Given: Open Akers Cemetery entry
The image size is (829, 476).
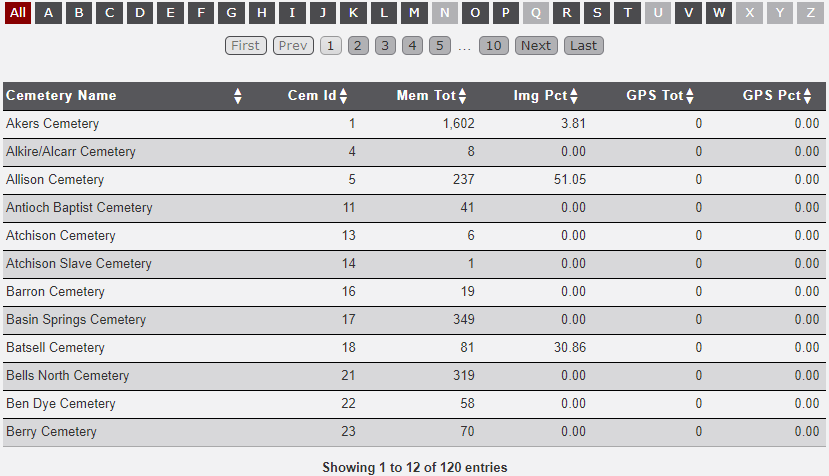Looking at the screenshot, I should pos(53,124).
